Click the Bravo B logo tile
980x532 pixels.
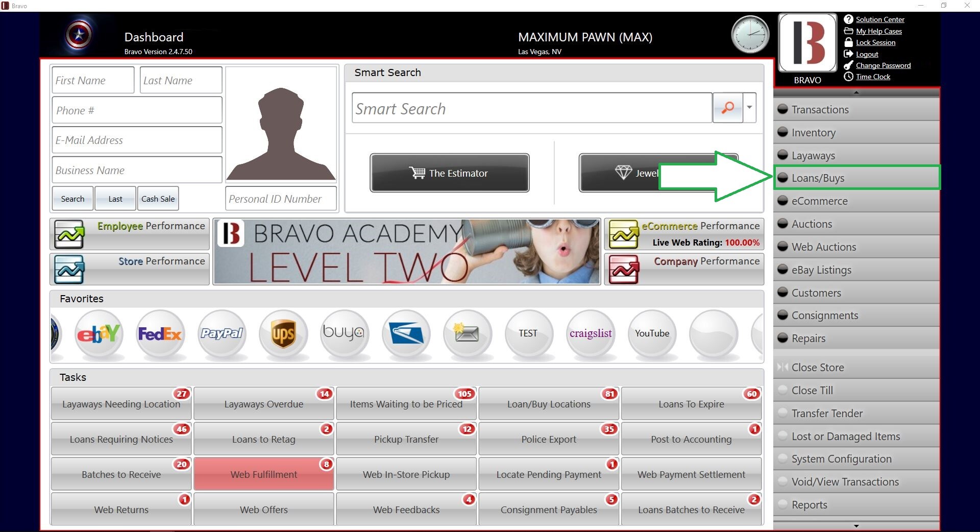pyautogui.click(x=807, y=43)
